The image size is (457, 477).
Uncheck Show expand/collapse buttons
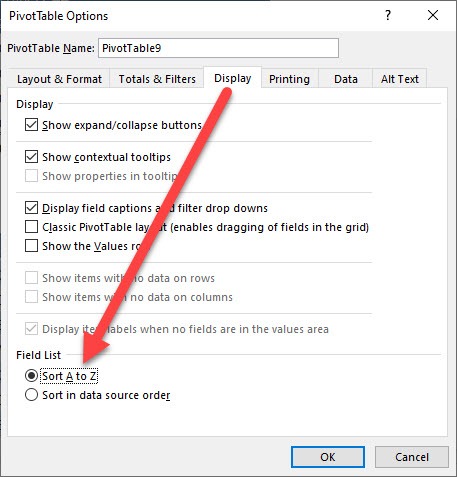point(31,125)
